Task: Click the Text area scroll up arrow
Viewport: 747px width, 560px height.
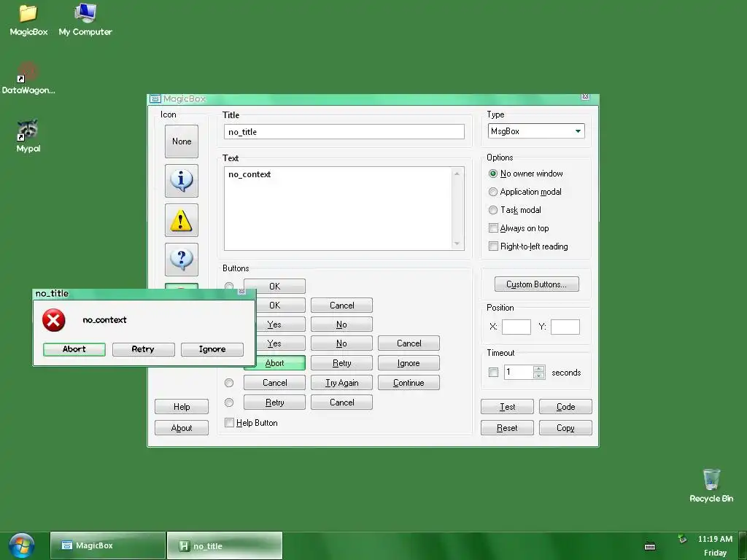Action: tap(457, 174)
